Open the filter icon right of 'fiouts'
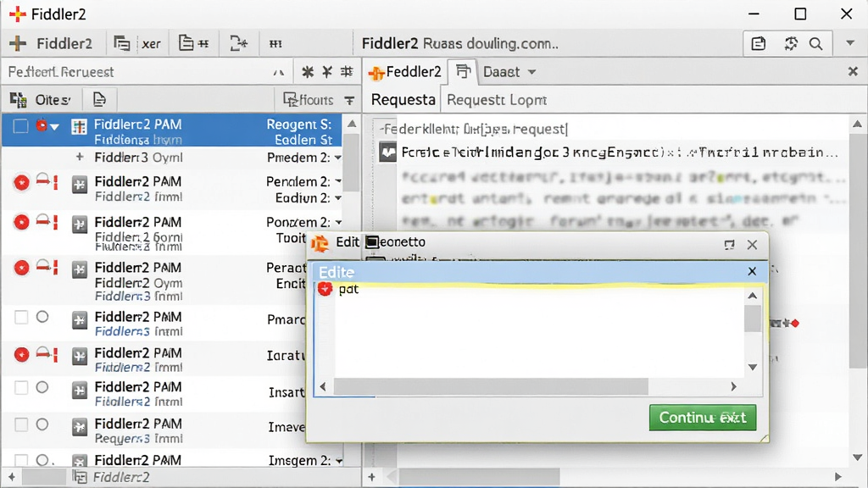The width and height of the screenshot is (868, 488). (x=349, y=100)
